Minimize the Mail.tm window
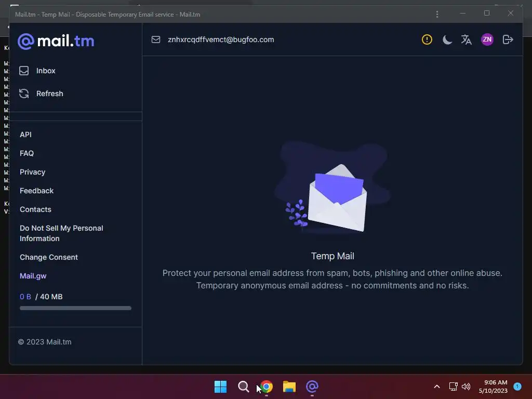The width and height of the screenshot is (532, 399). [x=463, y=13]
